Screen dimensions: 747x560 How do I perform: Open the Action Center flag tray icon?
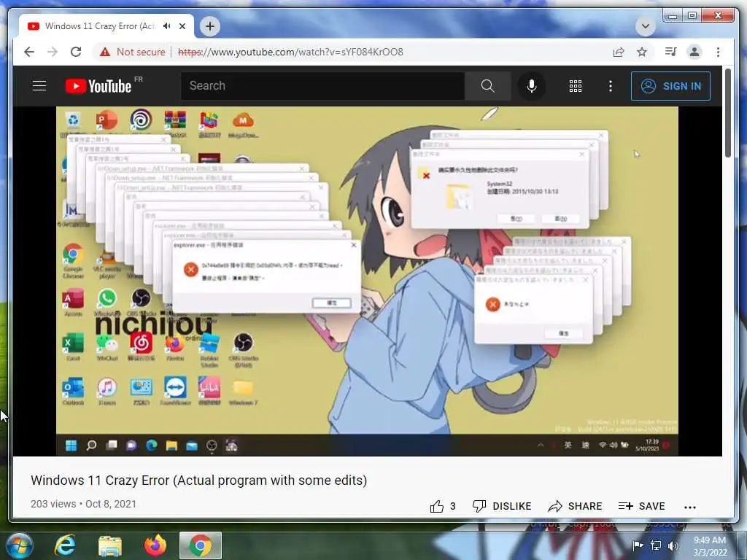coord(638,545)
